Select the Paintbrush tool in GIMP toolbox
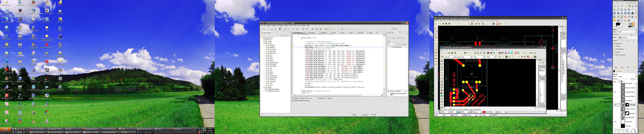The image size is (644, 134). (622, 17)
